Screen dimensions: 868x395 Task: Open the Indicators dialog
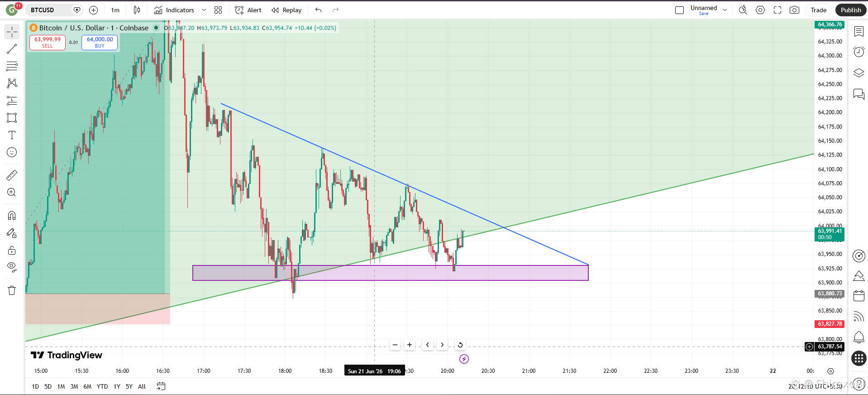click(x=174, y=10)
